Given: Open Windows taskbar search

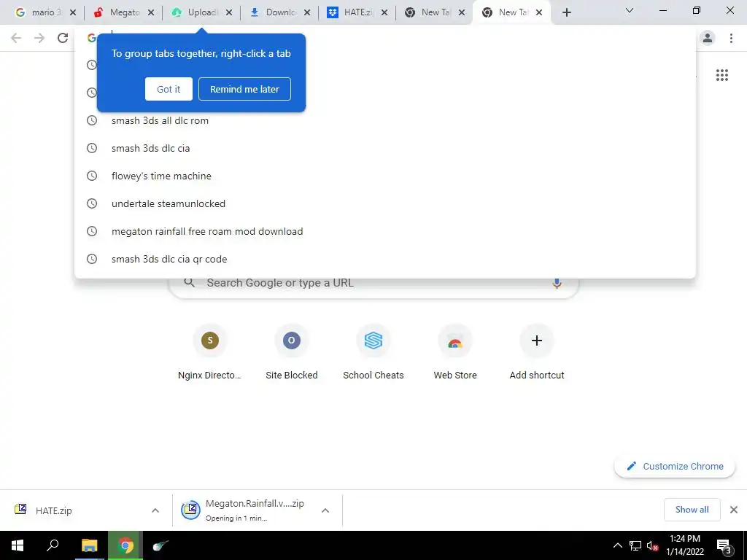Looking at the screenshot, I should [x=53, y=545].
